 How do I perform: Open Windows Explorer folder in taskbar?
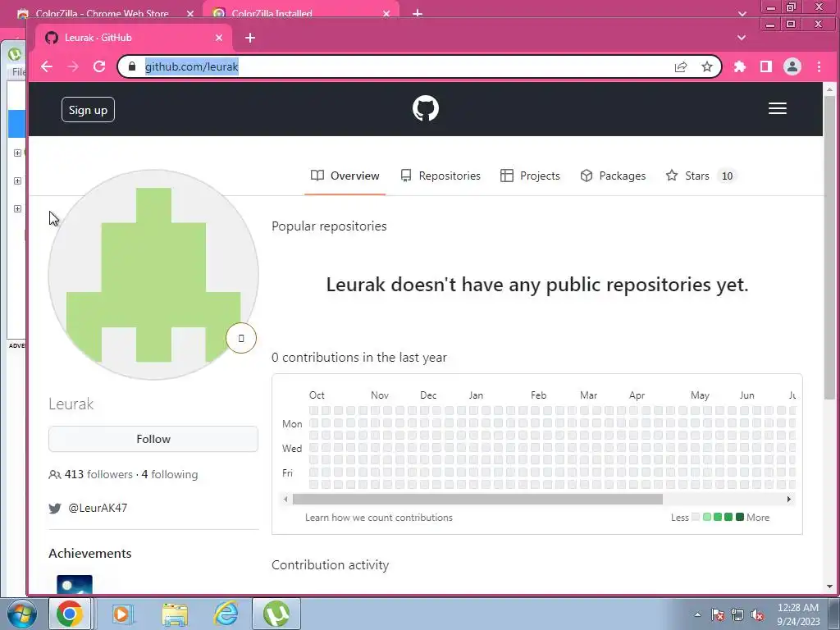175,614
